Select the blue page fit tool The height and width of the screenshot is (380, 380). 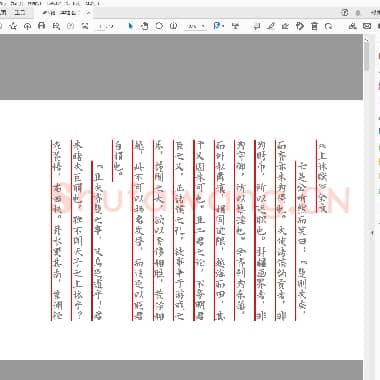(217, 26)
